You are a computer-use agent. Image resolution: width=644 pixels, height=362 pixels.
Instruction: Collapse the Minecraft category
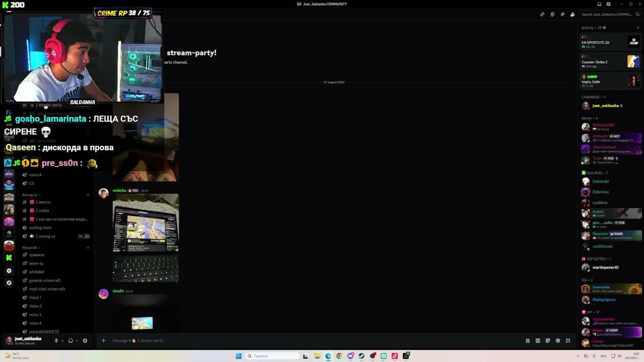pyautogui.click(x=31, y=247)
